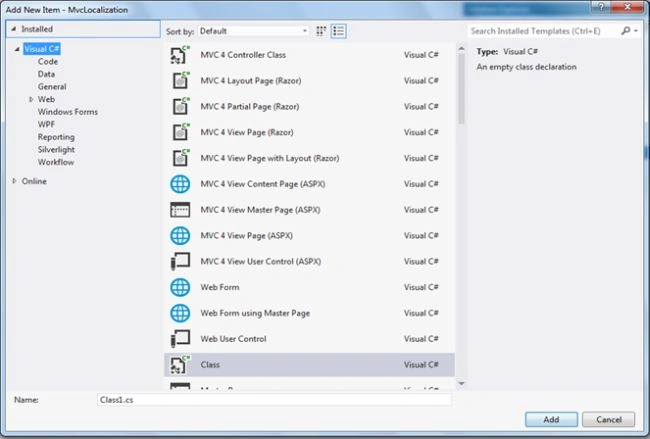Select the 'MVC 4 Controller Class' template name
This screenshot has width=650, height=439.
pos(243,55)
